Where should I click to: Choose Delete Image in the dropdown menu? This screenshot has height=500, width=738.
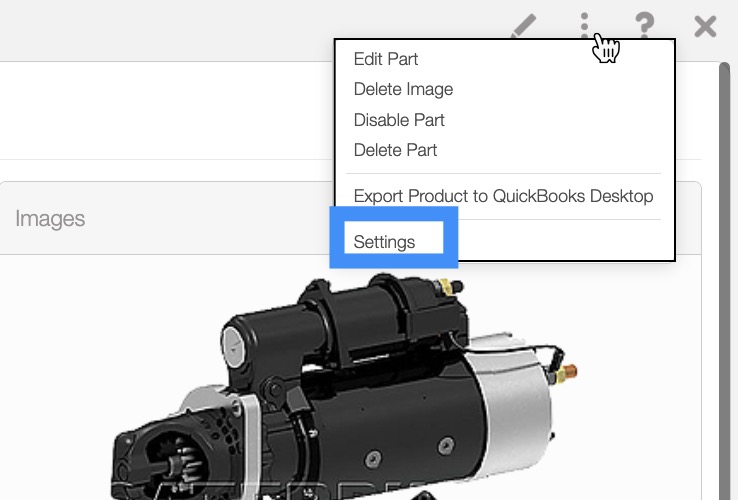[403, 89]
